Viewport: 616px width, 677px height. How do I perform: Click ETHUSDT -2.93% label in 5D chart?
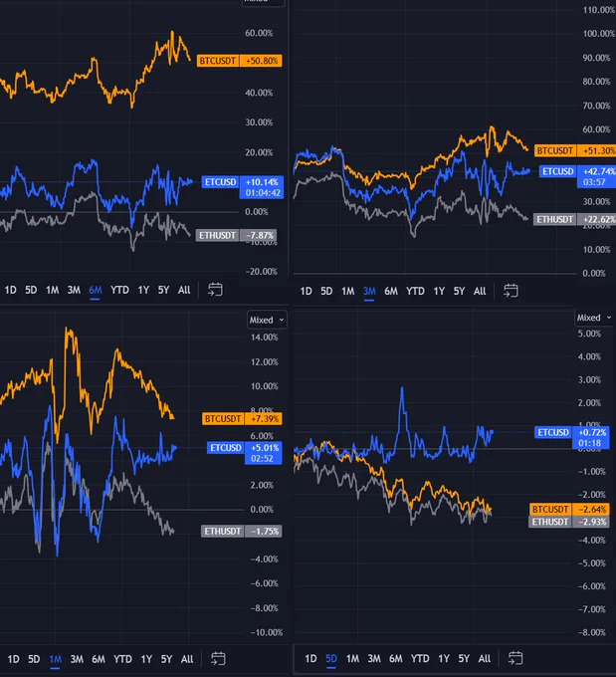[569, 522]
